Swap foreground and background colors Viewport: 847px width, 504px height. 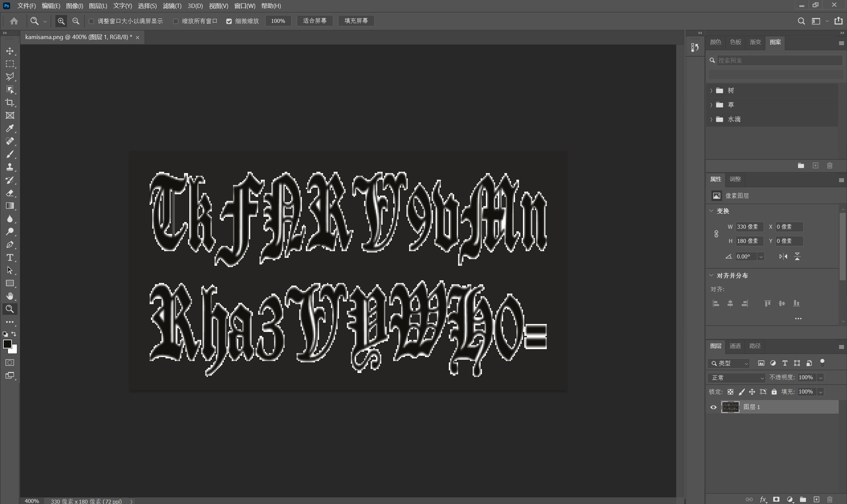click(14, 334)
